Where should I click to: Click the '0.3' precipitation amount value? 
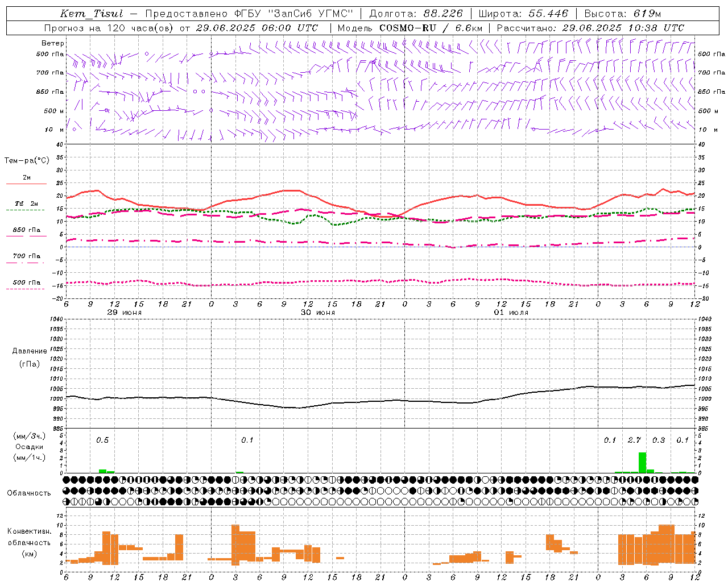tap(659, 440)
